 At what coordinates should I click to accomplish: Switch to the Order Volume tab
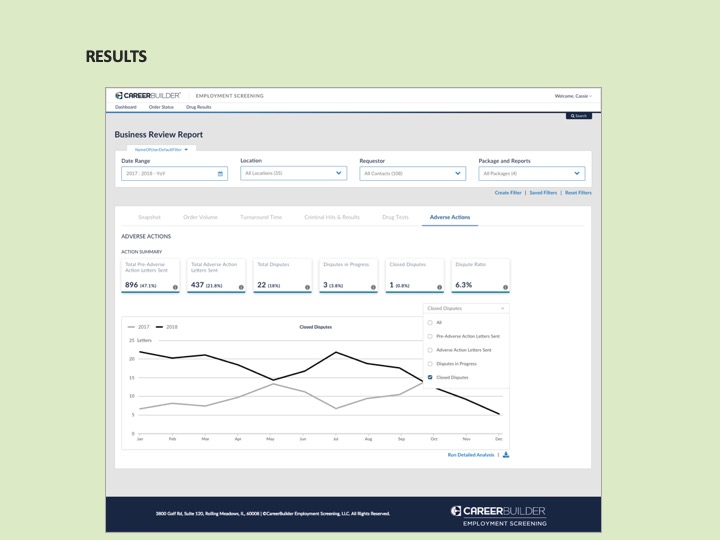[200, 217]
